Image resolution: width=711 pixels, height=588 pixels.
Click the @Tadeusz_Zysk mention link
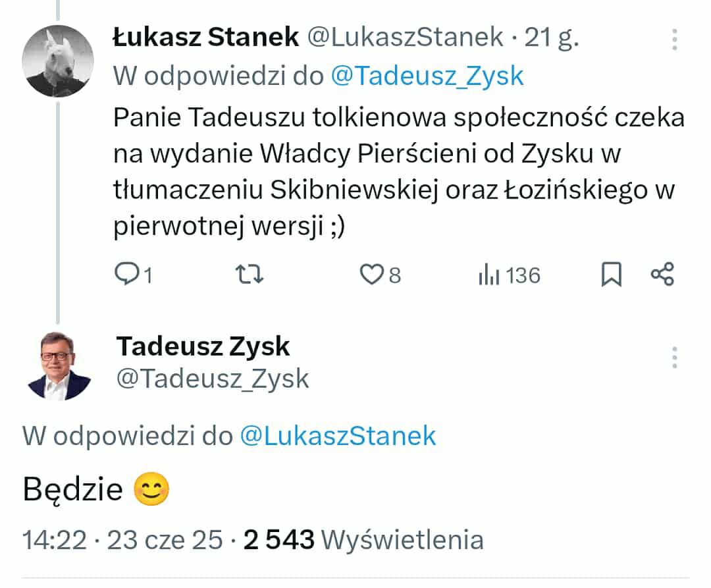(x=427, y=76)
